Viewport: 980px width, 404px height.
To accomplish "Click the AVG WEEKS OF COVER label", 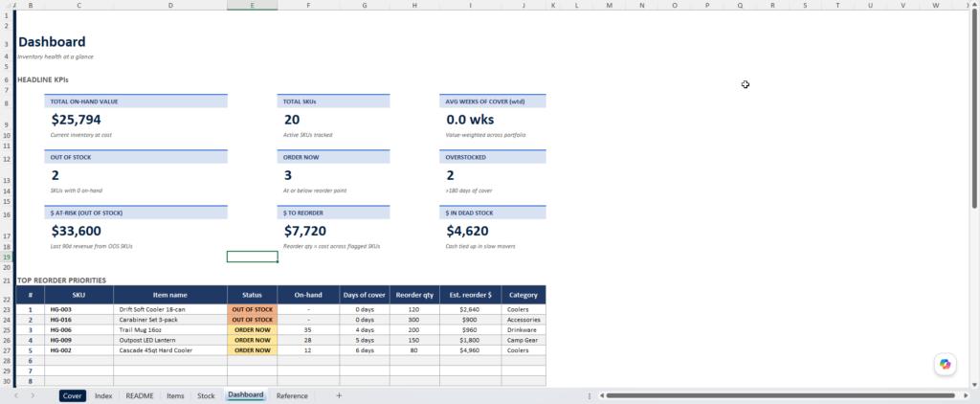I will [x=484, y=101].
